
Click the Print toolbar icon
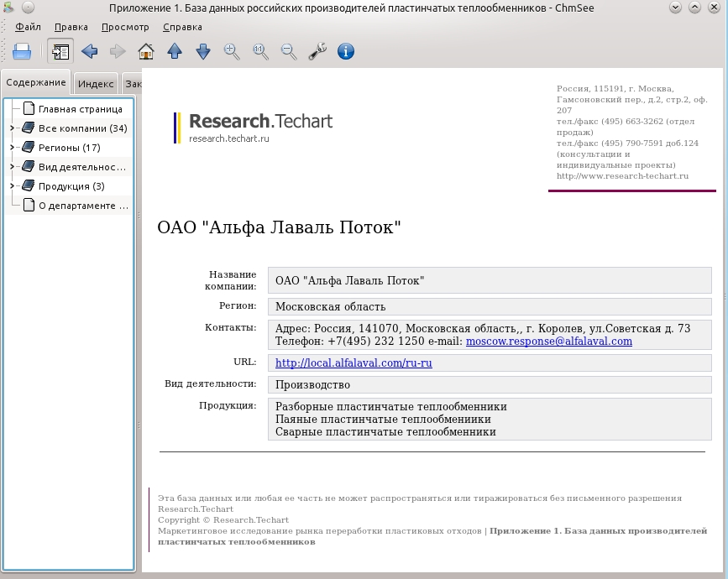point(21,51)
